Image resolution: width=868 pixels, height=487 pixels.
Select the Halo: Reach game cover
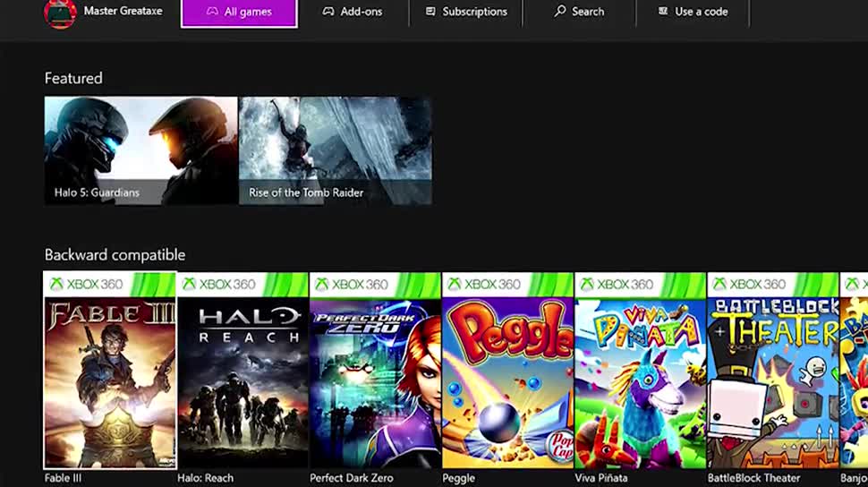243,370
